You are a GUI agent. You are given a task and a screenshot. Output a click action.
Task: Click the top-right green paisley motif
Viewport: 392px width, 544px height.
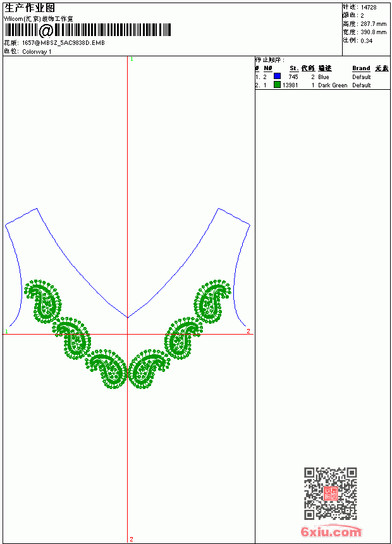(x=212, y=301)
